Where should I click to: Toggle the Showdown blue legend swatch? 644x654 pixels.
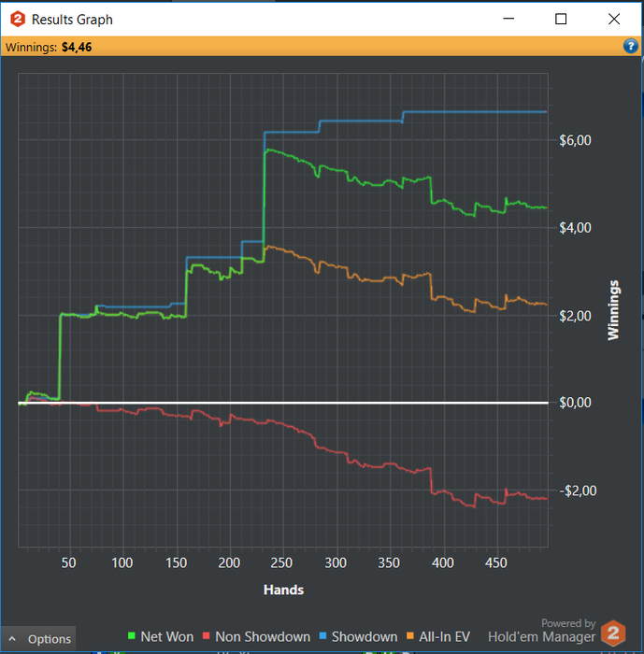[x=322, y=636]
